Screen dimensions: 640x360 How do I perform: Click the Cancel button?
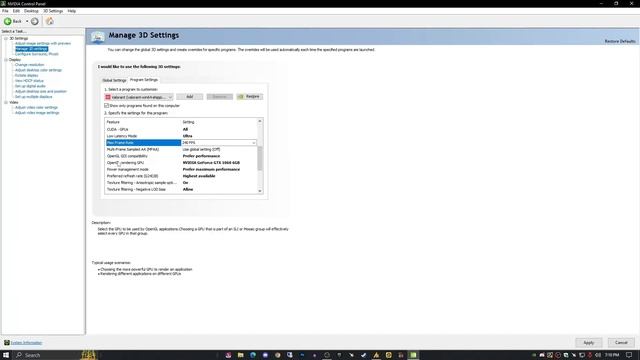pyautogui.click(x=621, y=343)
